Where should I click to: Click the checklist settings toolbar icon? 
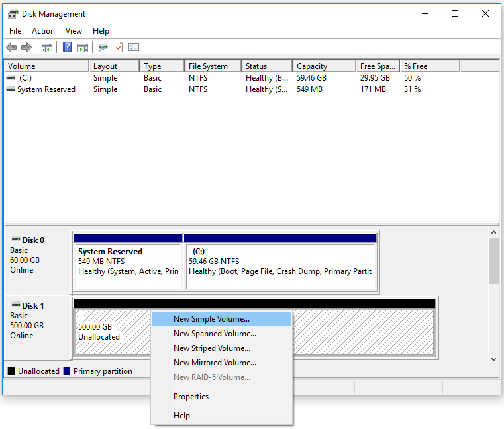click(134, 47)
